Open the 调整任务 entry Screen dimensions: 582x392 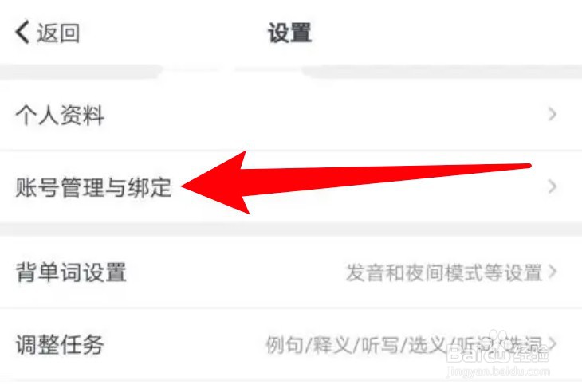coord(291,344)
